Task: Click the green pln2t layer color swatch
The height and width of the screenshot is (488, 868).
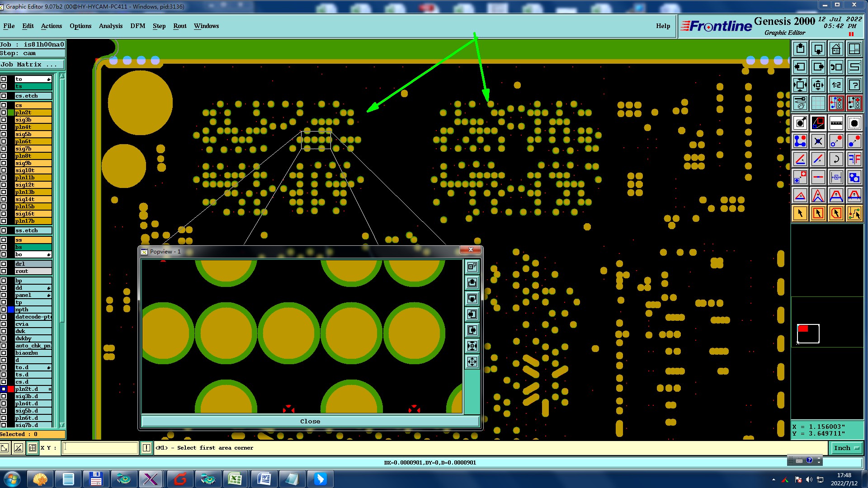Action: click(x=11, y=113)
